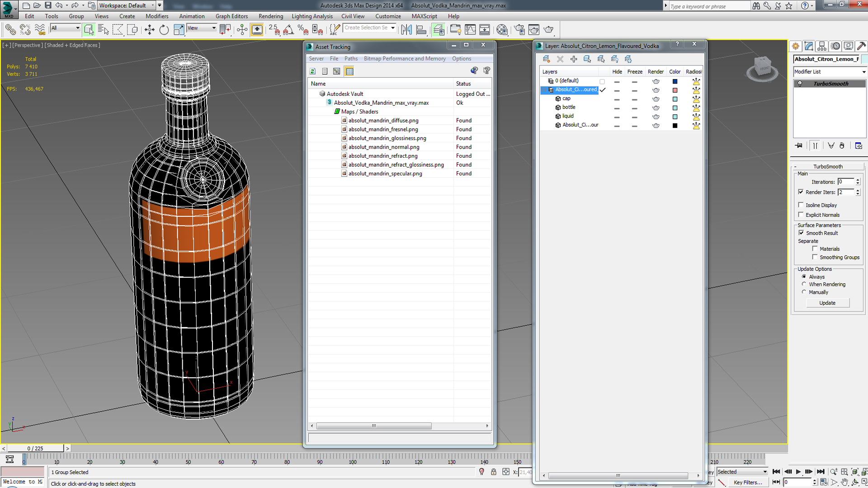The image size is (868, 488).
Task: Toggle Render Iters checkbox
Action: (x=801, y=192)
